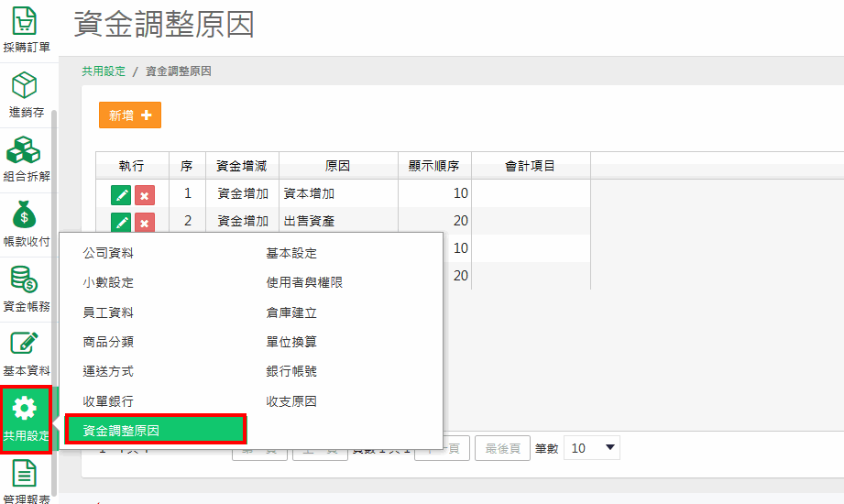Choose 員工資料 from the popup menu

tap(108, 312)
